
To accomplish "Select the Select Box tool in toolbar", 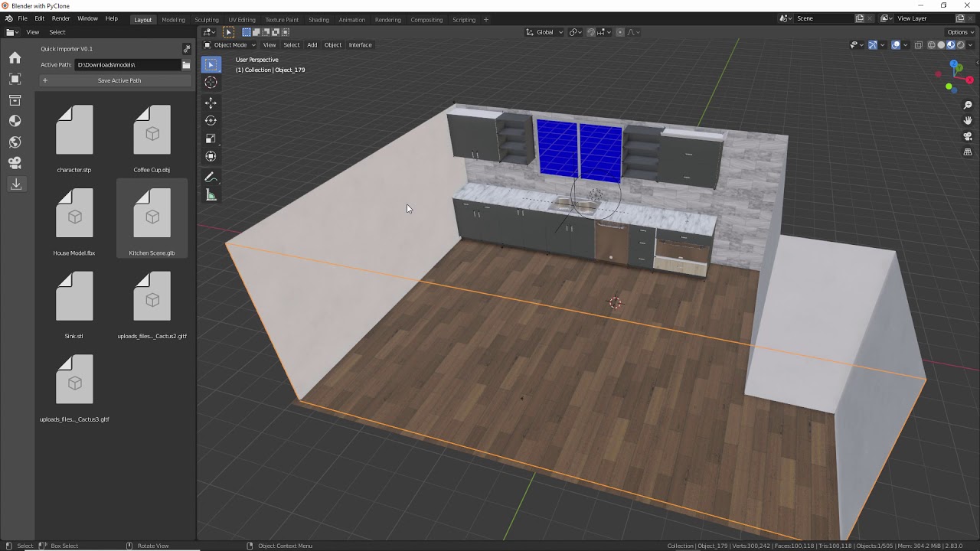I will (x=211, y=65).
